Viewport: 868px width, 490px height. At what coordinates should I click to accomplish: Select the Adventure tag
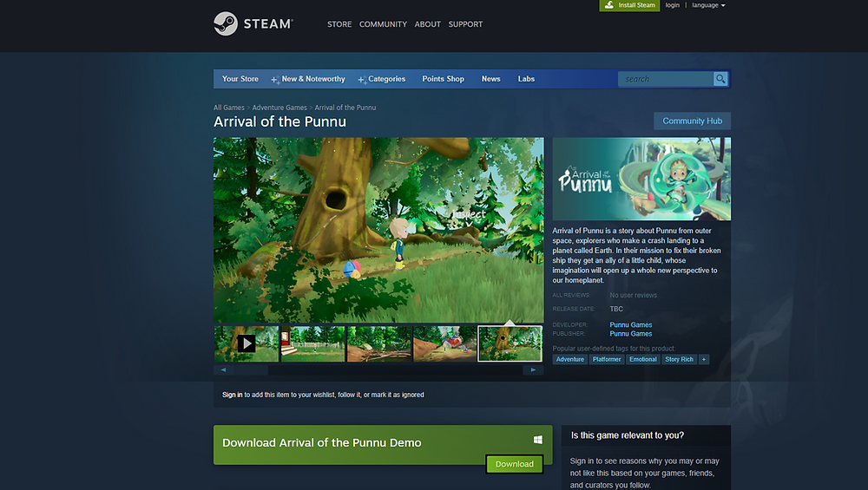tap(570, 360)
